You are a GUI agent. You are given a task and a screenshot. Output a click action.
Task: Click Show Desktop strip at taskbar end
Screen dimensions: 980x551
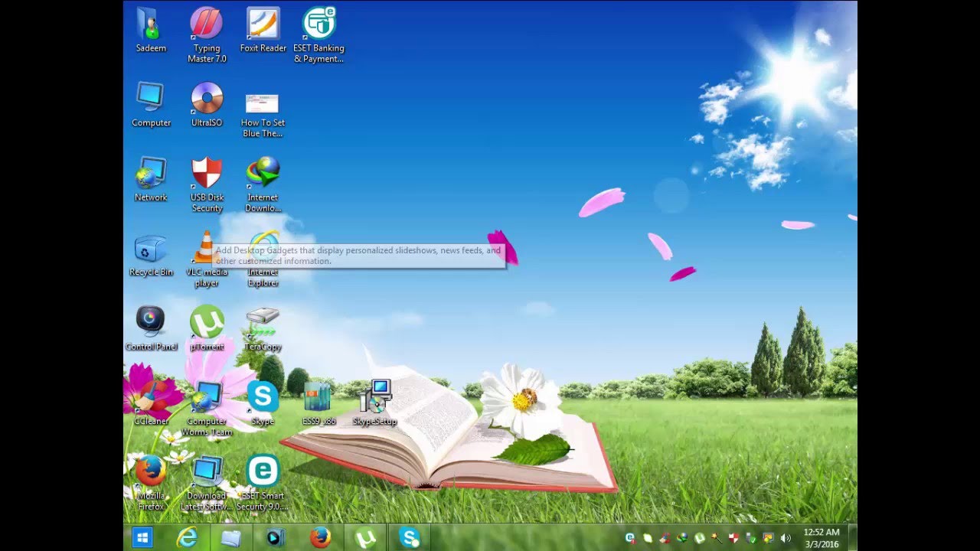pos(853,538)
